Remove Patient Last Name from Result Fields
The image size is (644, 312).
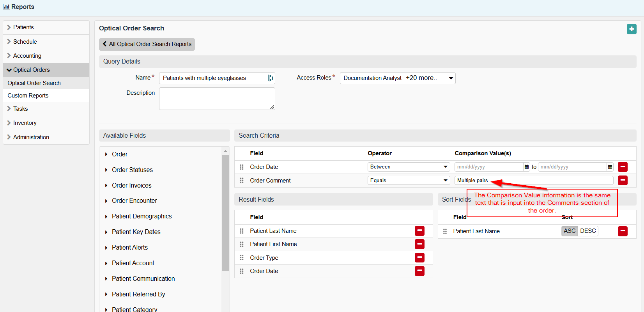(x=419, y=231)
